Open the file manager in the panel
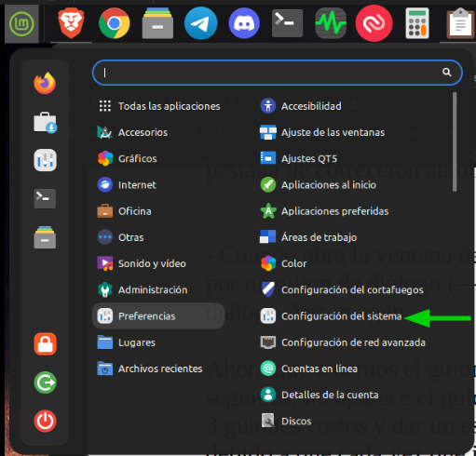476x456 pixels. coord(157,23)
